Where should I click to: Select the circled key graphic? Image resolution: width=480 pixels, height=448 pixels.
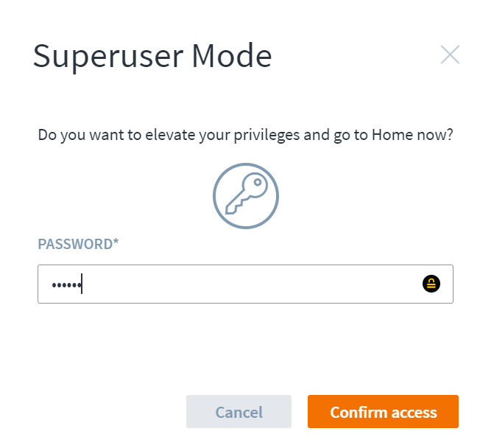click(x=246, y=195)
